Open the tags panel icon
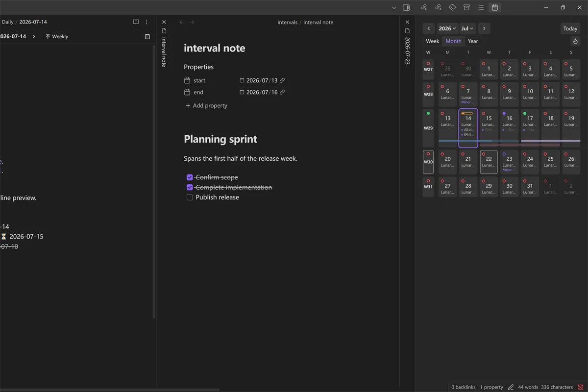 click(453, 7)
